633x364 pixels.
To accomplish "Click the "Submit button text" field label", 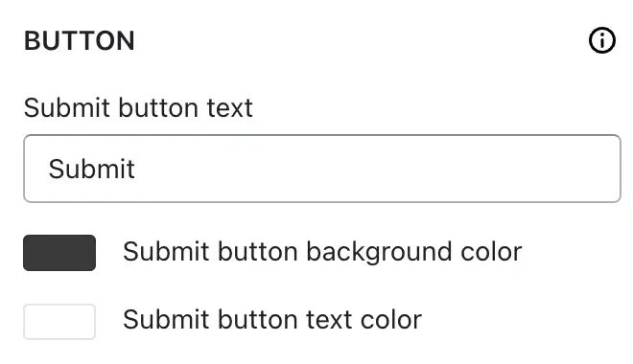I will point(138,107).
